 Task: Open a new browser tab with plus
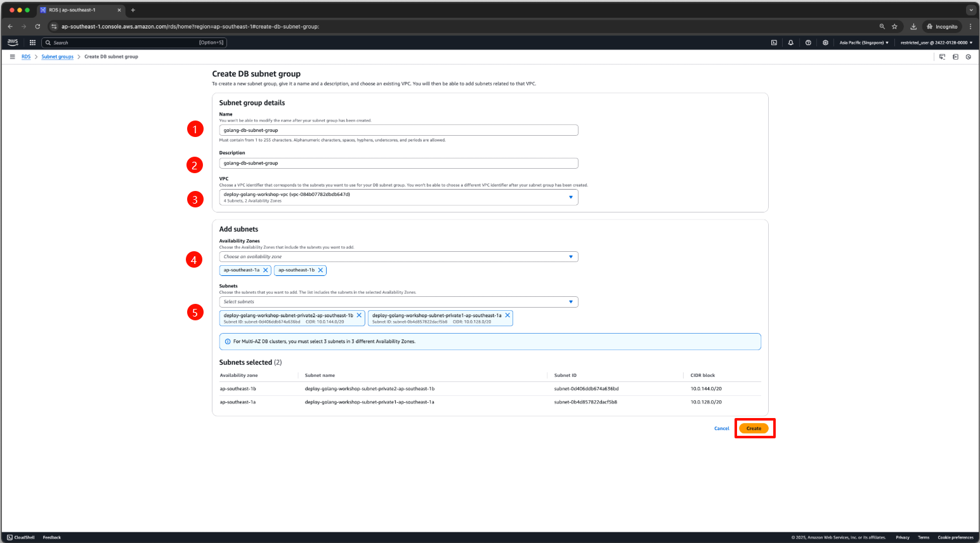pos(133,10)
